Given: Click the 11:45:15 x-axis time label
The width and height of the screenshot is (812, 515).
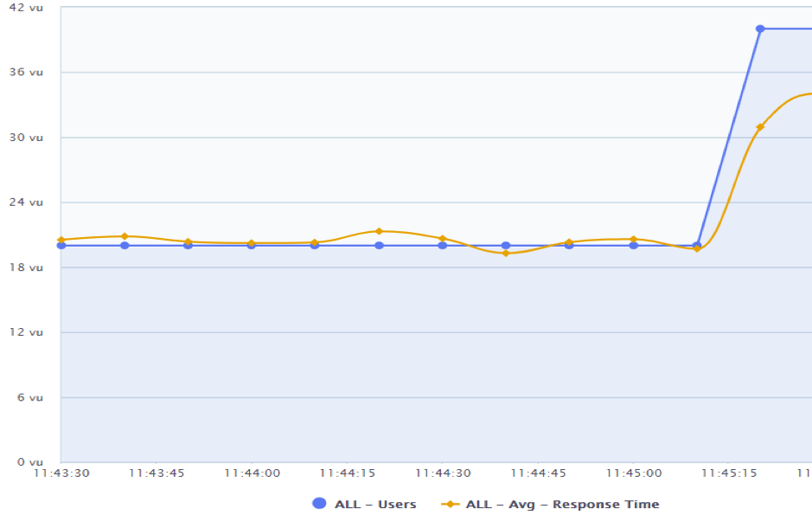Looking at the screenshot, I should (x=729, y=473).
